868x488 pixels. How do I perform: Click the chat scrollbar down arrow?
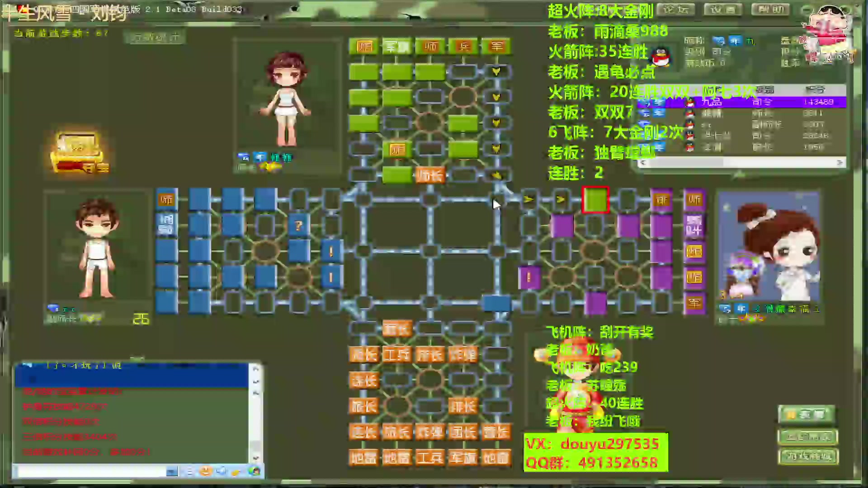click(x=255, y=458)
